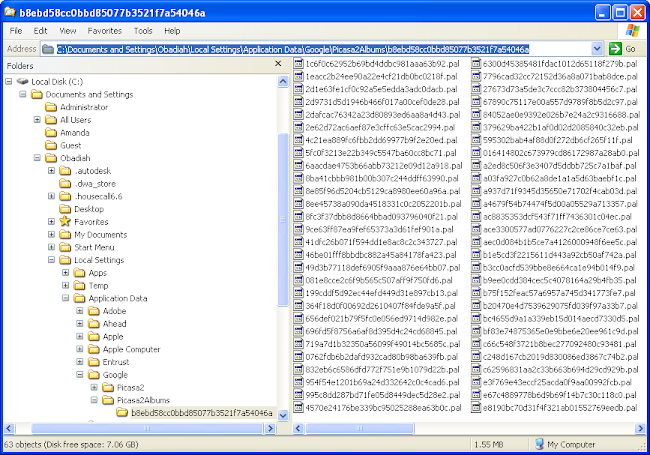The height and width of the screenshot is (455, 650).
Task: Click the Favorites star folder icon
Action: 65,221
